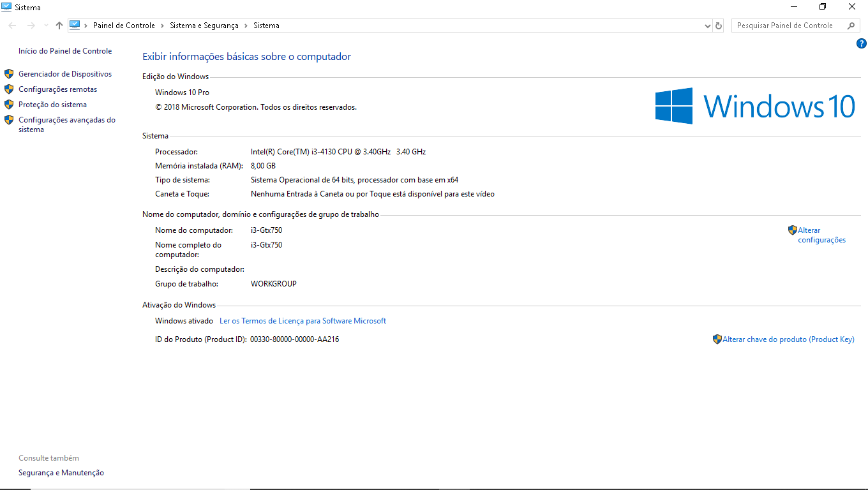
Task: Open Gerenciador de Dispositivos
Action: (65, 74)
